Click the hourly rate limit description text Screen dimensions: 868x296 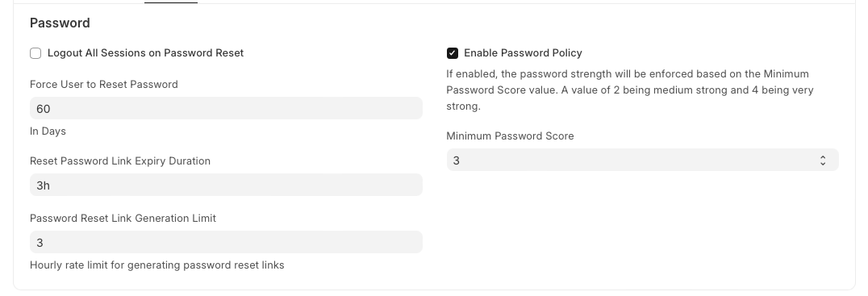tap(157, 265)
